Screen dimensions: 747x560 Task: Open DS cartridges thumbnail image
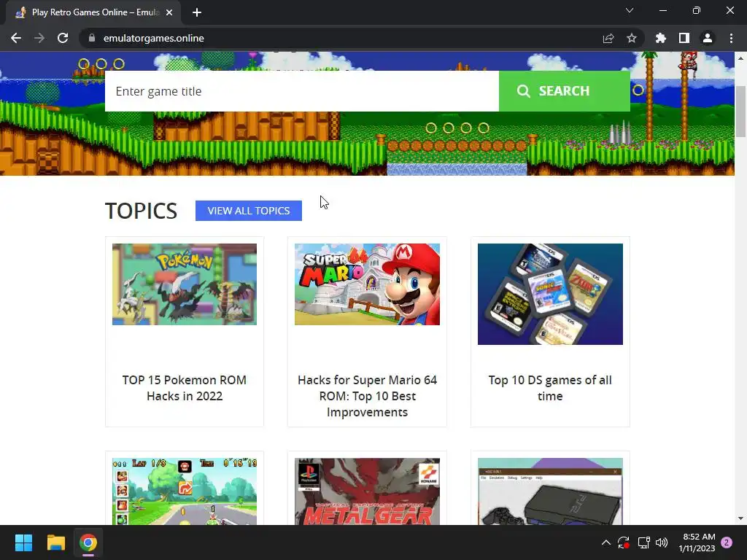coord(550,295)
